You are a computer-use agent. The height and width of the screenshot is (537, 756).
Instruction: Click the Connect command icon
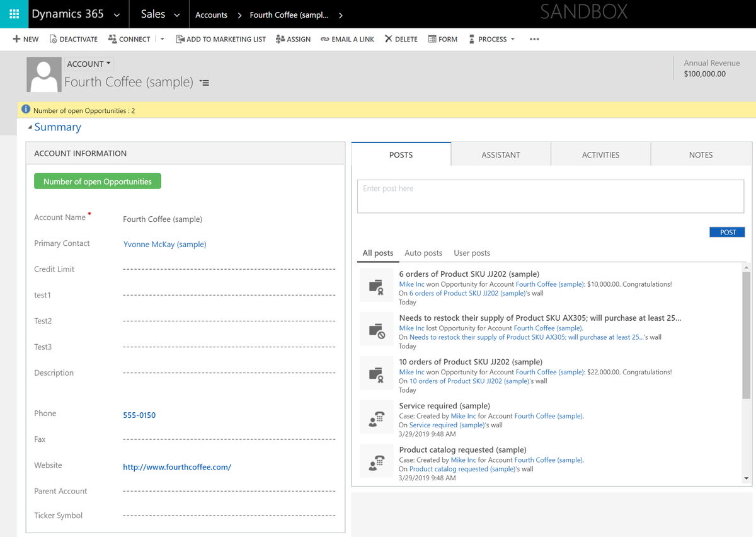pyautogui.click(x=113, y=39)
